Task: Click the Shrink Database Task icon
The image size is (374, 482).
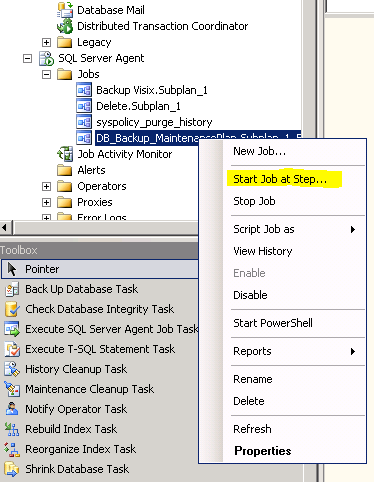Action: coord(12,469)
